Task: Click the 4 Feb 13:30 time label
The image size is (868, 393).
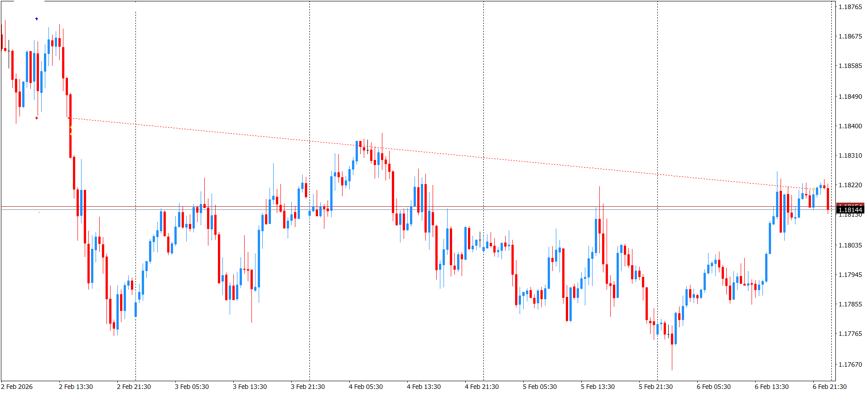Action: (424, 387)
